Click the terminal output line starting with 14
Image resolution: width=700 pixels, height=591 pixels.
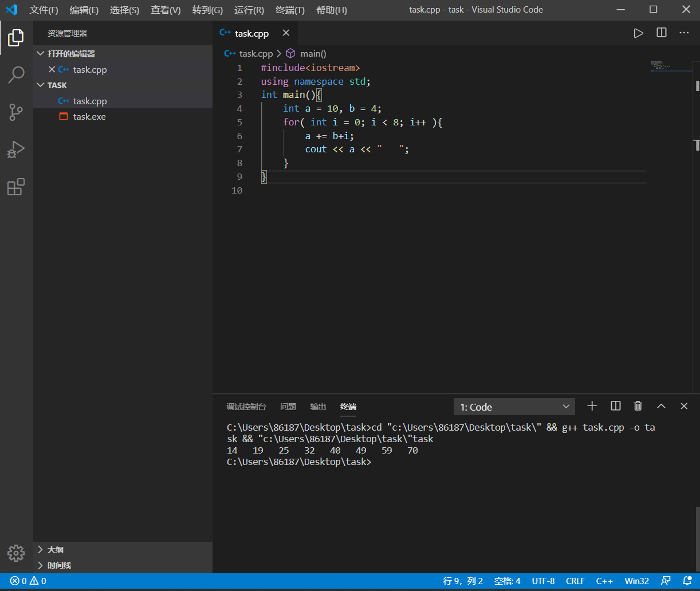323,451
